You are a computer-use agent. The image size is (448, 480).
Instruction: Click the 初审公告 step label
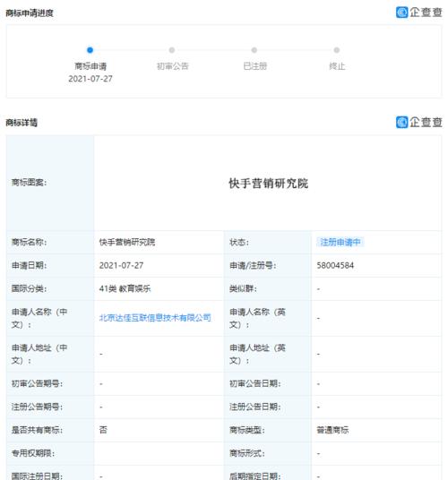pos(173,66)
